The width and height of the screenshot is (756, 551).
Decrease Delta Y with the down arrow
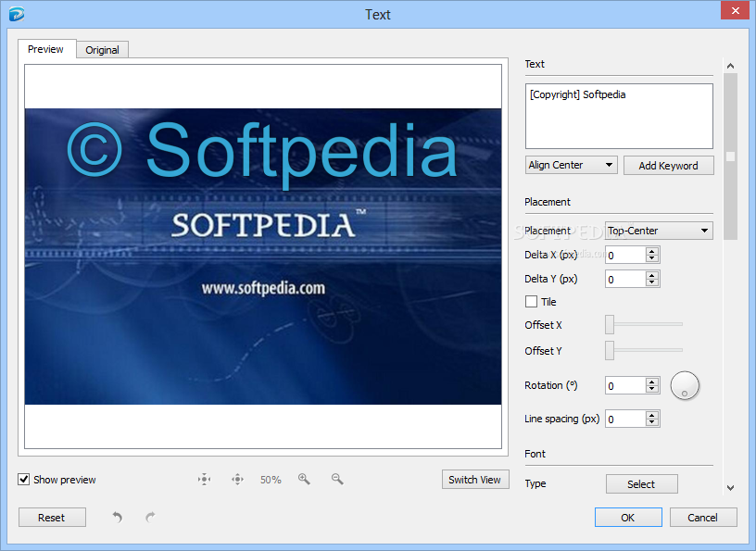click(652, 283)
